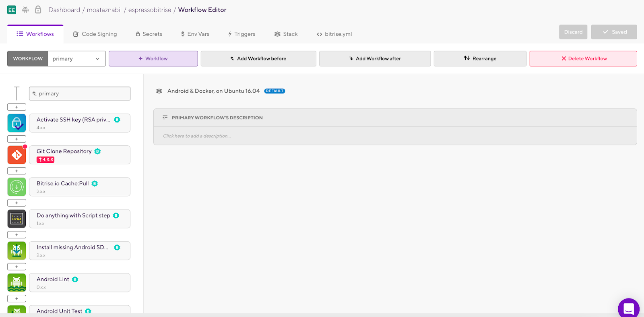The image size is (644, 317).
Task: Select the Bitrise.io Cache:Pull step icon
Action: click(17, 187)
